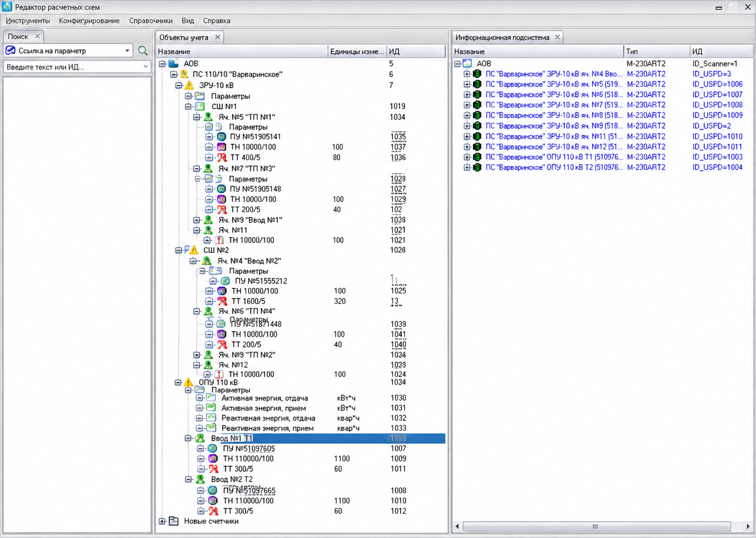Collapse the Ввод №2 Т2 node
756x538 pixels.
click(188, 480)
